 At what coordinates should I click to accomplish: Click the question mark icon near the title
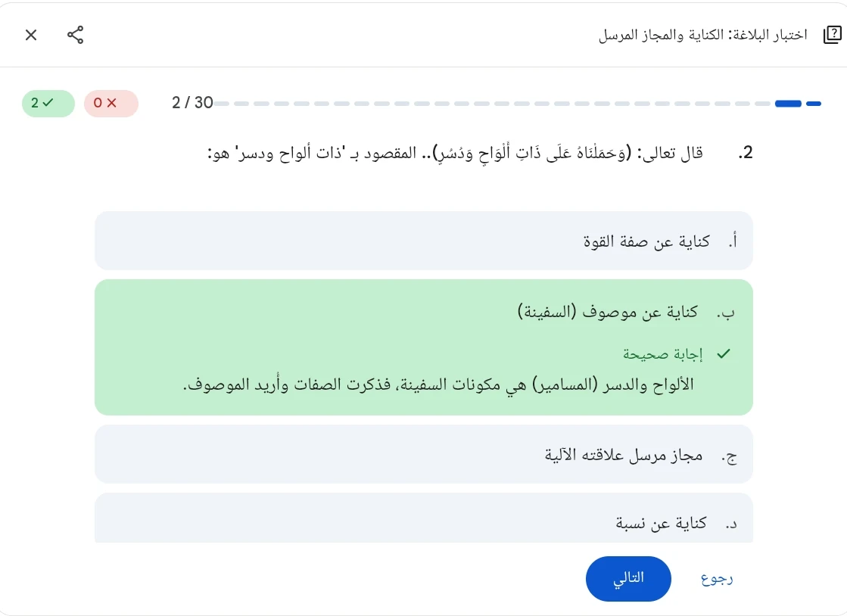pyautogui.click(x=832, y=34)
